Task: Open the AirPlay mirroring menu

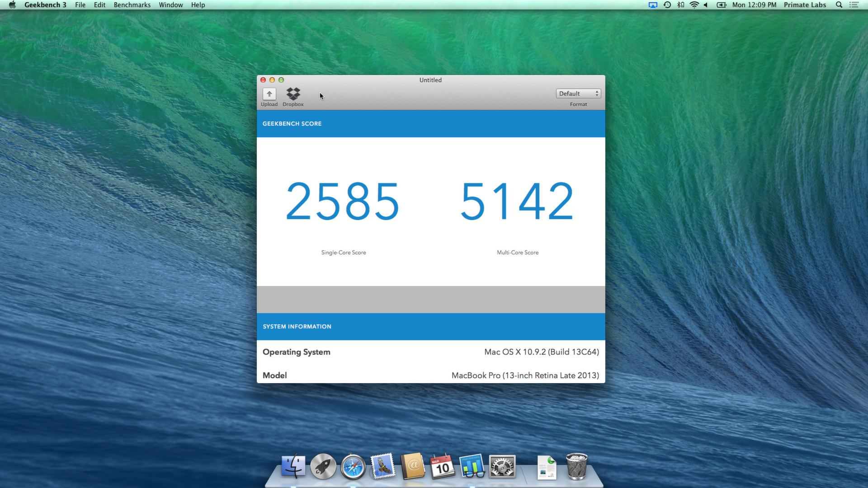Action: click(x=652, y=5)
